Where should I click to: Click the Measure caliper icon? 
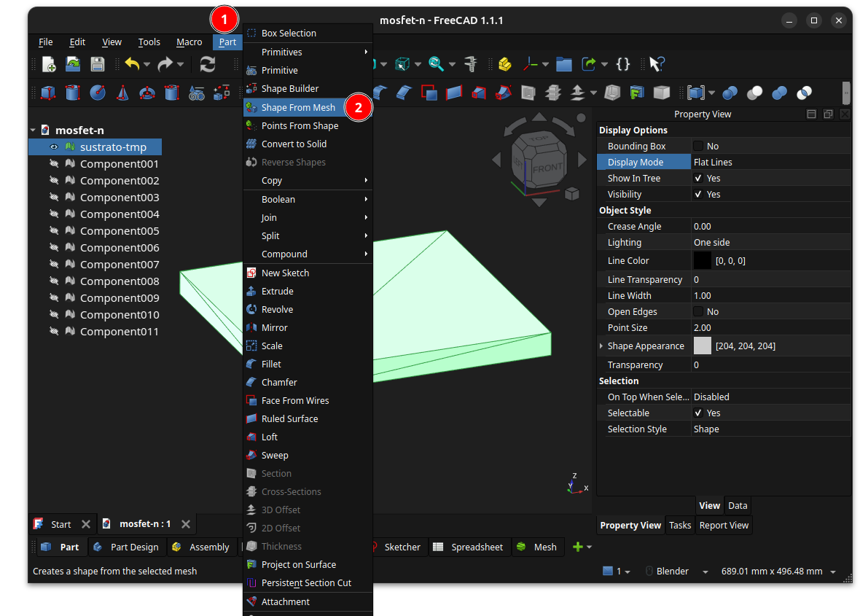click(470, 64)
